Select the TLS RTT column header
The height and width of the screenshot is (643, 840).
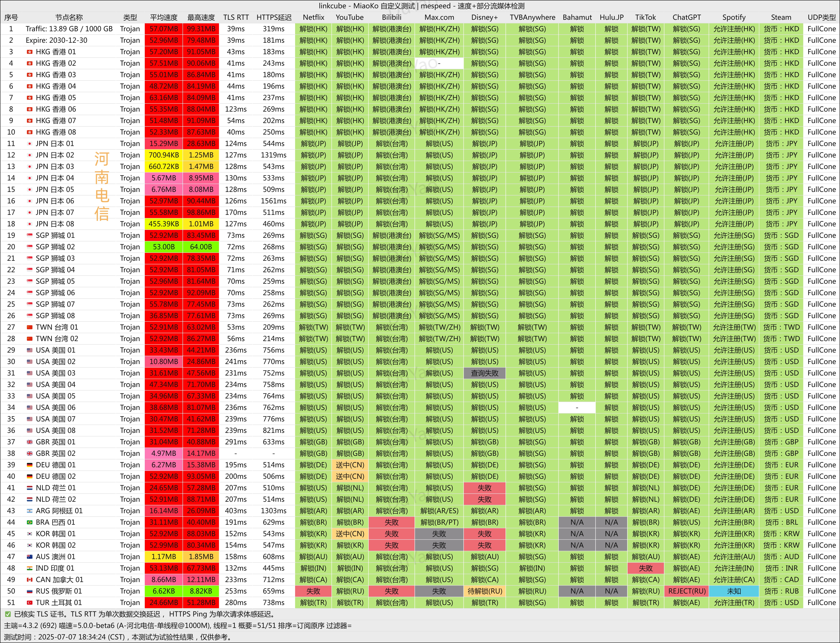pos(236,17)
